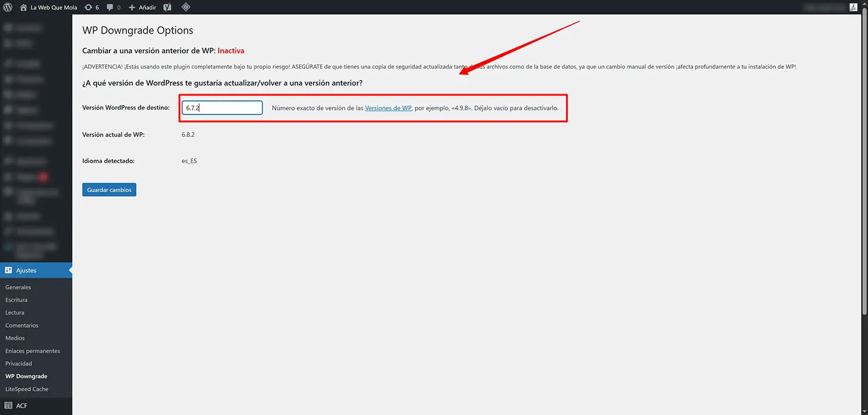Open the Enlaces permanentes settings page
Viewport: 868px width, 415px height.
click(33, 350)
